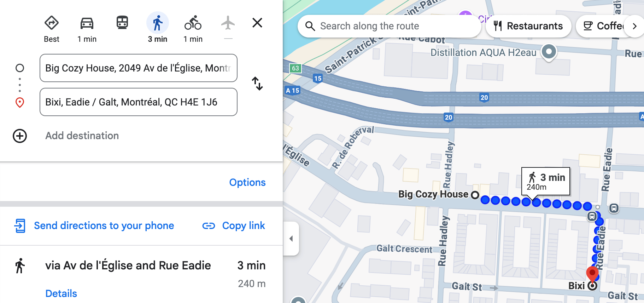The height and width of the screenshot is (303, 644).
Task: Click the Search along the route box
Action: (x=389, y=26)
